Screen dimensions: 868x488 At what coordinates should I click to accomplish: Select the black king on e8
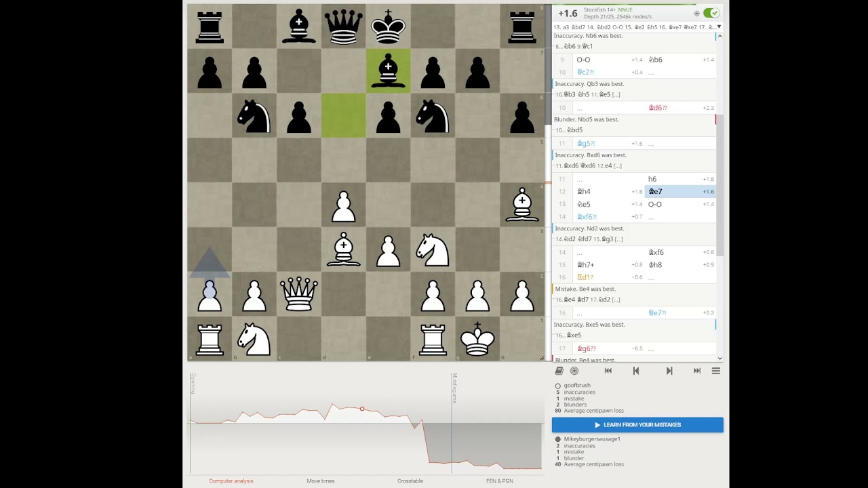coord(388,26)
